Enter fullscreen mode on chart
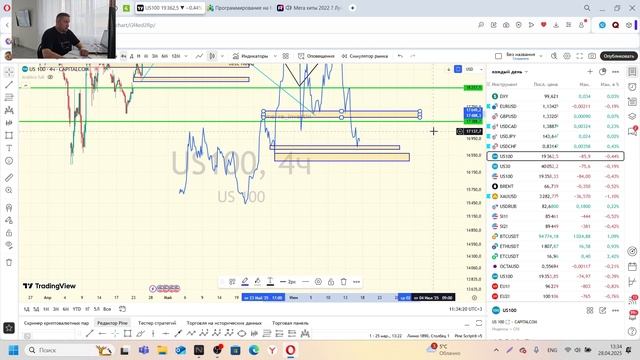640x360 pixels. click(x=580, y=56)
